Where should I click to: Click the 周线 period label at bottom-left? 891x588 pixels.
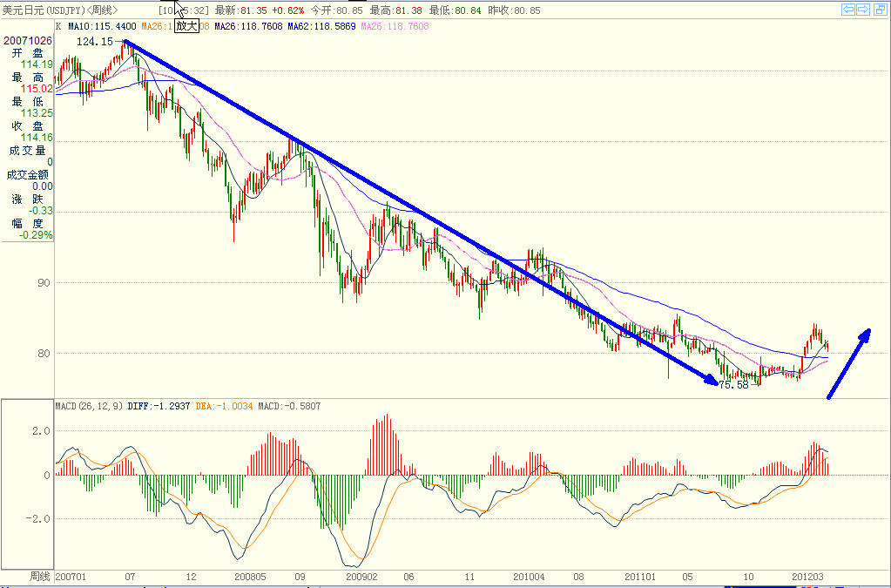[x=40, y=578]
